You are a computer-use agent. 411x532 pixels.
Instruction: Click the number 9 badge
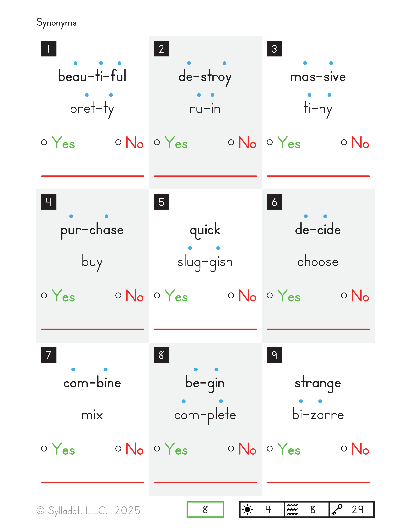click(274, 355)
